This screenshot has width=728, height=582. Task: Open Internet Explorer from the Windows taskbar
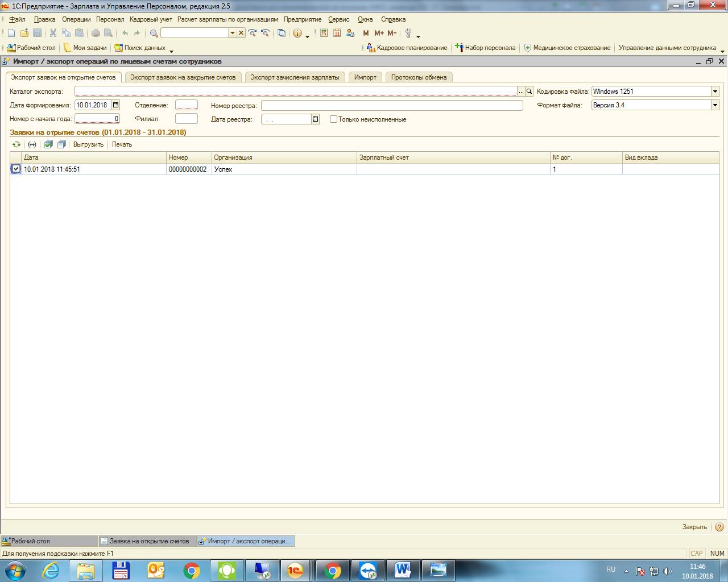[x=51, y=570]
